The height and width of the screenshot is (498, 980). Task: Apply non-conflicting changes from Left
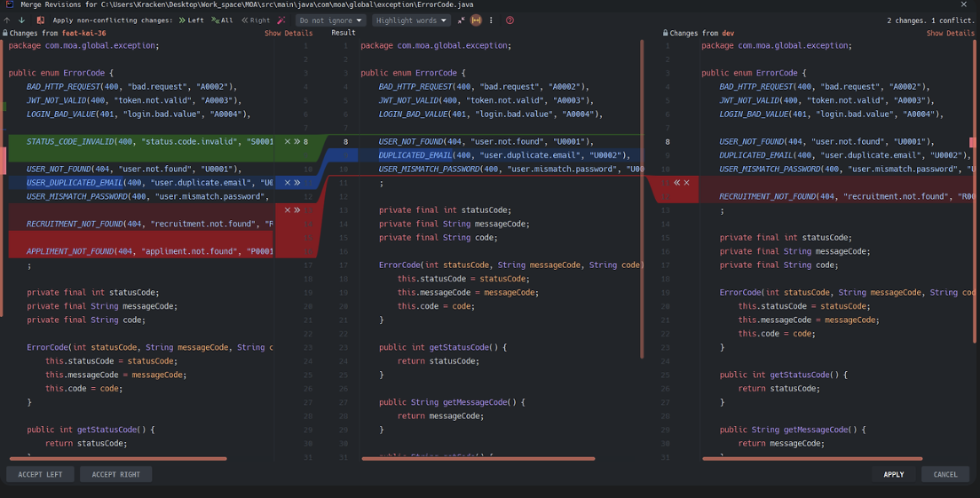click(191, 20)
